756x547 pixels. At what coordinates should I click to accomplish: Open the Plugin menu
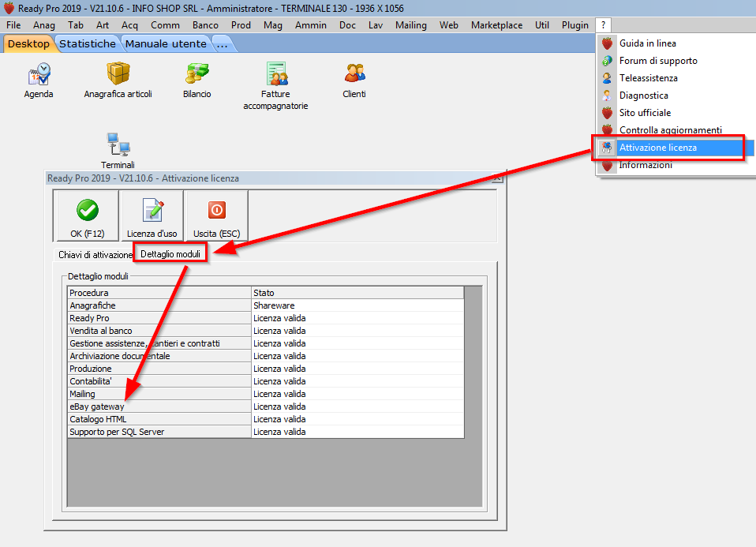point(575,25)
